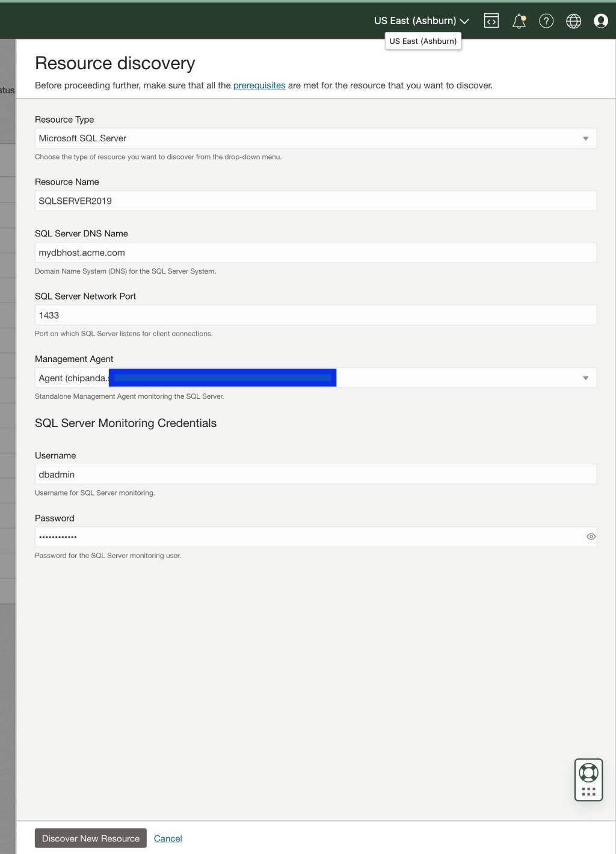Screen dimensions: 616x854
Task: Open the Management Agent dropdown
Action: 586,378
